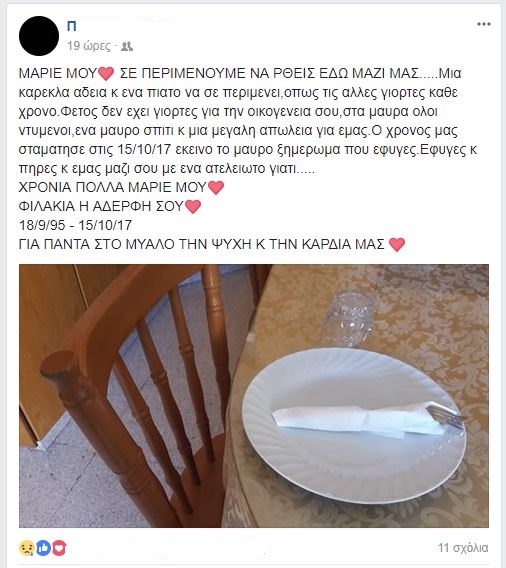Click the friends audience privacy icon
The height and width of the screenshot is (568, 506).
[x=127, y=46]
